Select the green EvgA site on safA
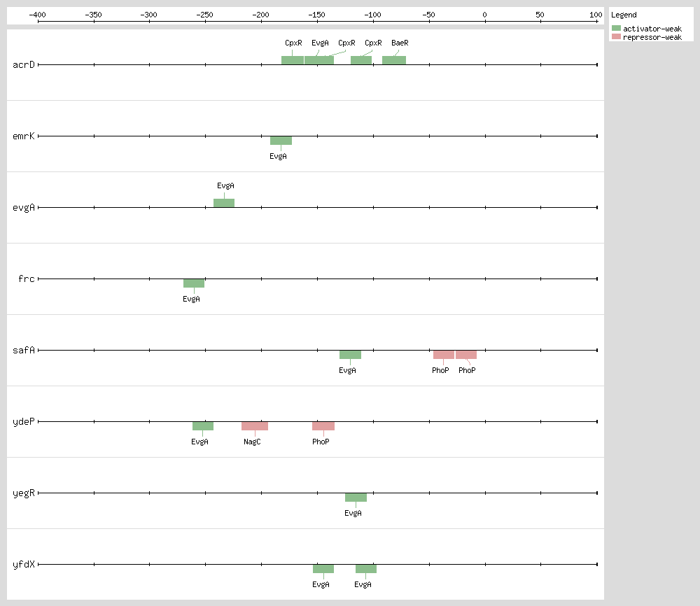700x606 pixels. pyautogui.click(x=350, y=355)
